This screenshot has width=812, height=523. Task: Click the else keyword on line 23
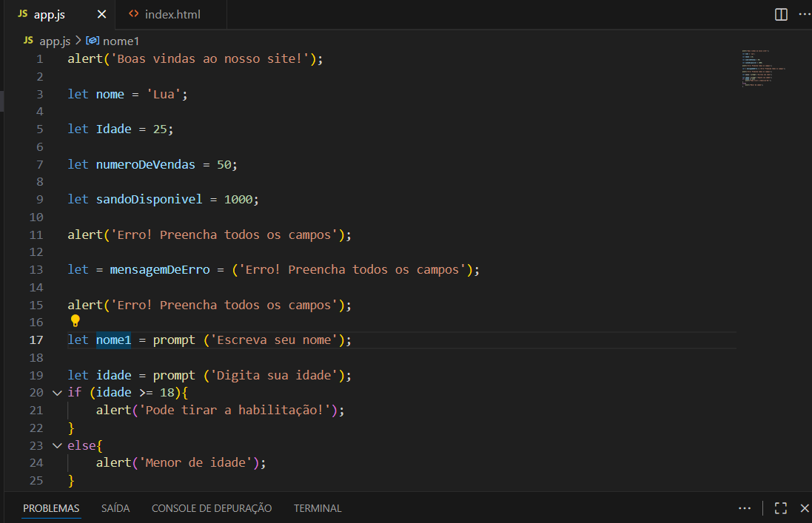tap(82, 446)
